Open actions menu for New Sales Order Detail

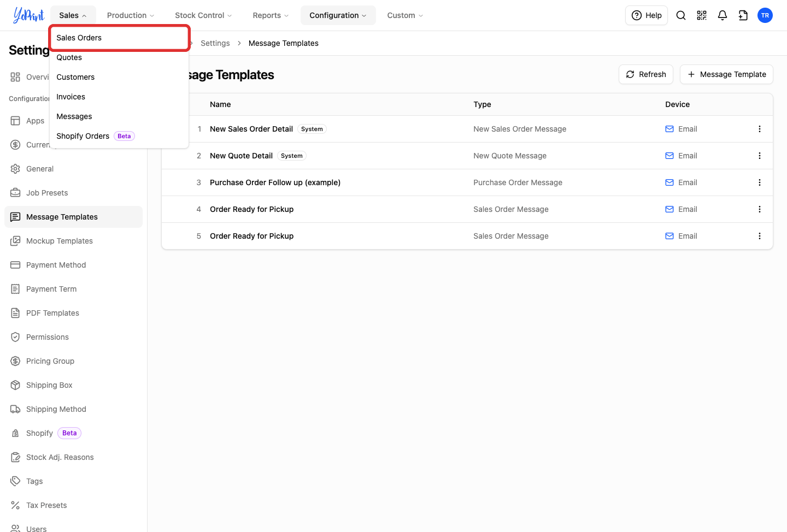[x=760, y=129]
